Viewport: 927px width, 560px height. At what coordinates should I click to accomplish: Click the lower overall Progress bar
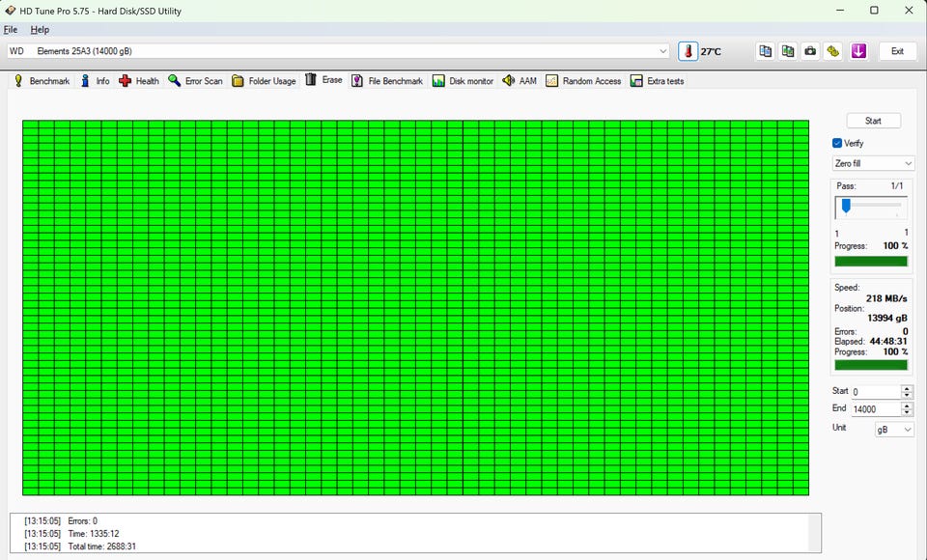tap(871, 365)
